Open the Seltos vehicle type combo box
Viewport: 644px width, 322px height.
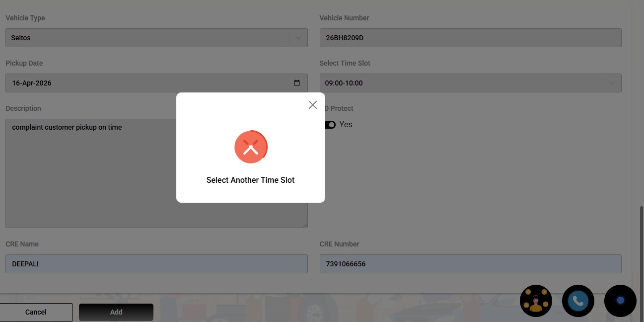pos(149,38)
